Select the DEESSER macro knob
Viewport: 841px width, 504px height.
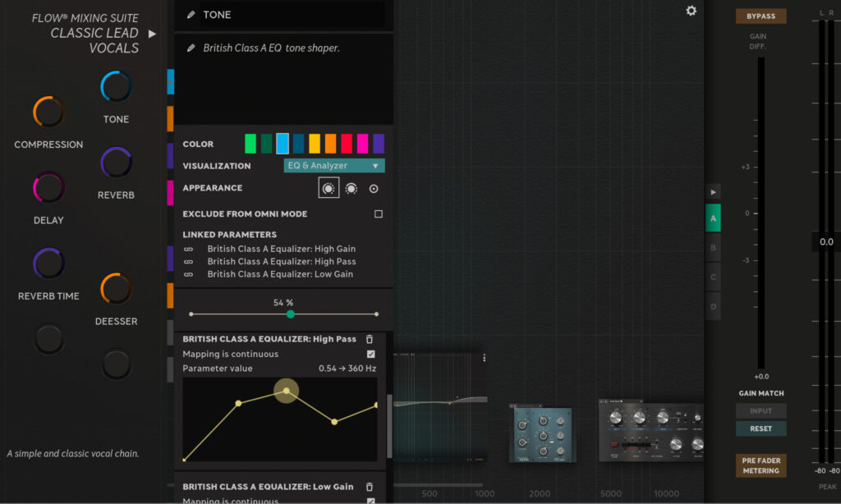(116, 288)
